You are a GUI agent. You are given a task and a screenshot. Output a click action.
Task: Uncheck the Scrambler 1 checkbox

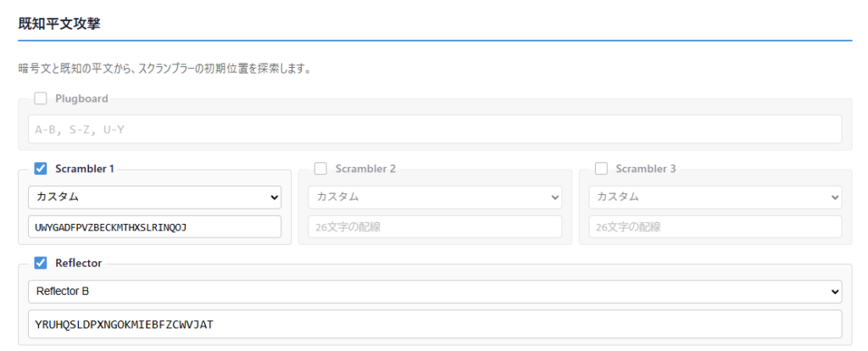point(41,169)
